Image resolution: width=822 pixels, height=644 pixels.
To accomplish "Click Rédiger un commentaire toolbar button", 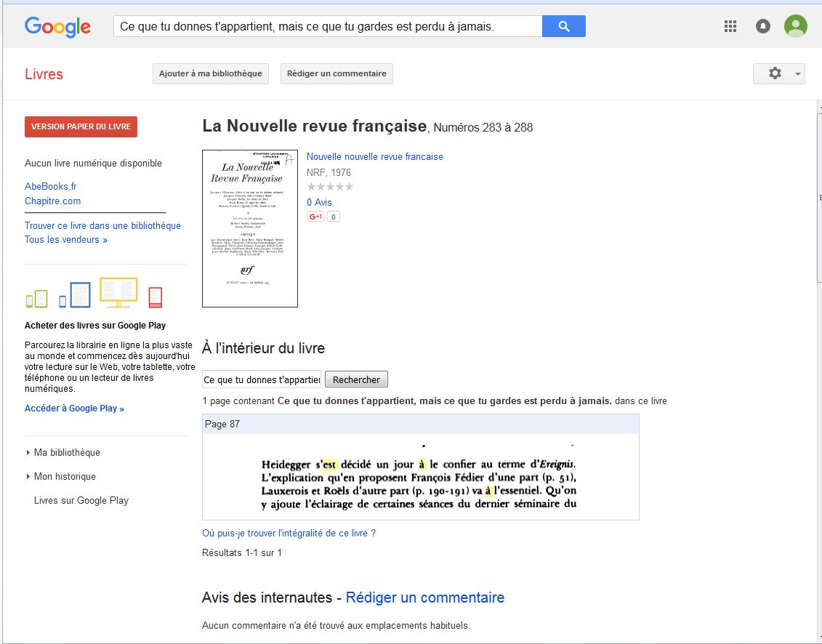I will 337,73.
